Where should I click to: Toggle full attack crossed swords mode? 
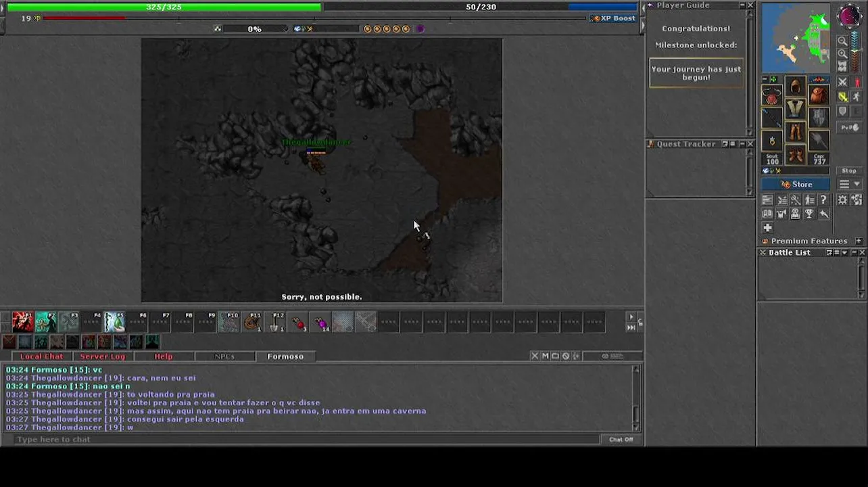pos(842,82)
